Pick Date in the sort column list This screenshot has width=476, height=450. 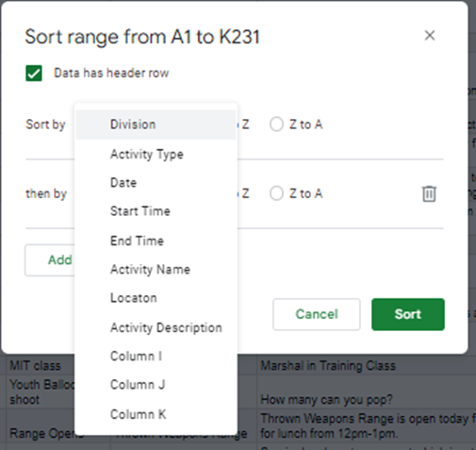(x=156, y=183)
